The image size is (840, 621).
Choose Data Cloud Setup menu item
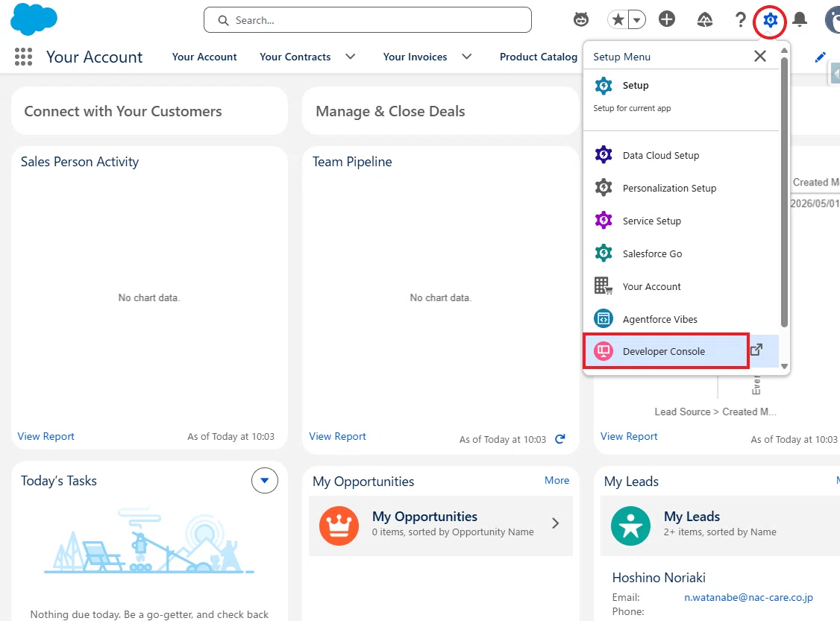pyautogui.click(x=660, y=155)
